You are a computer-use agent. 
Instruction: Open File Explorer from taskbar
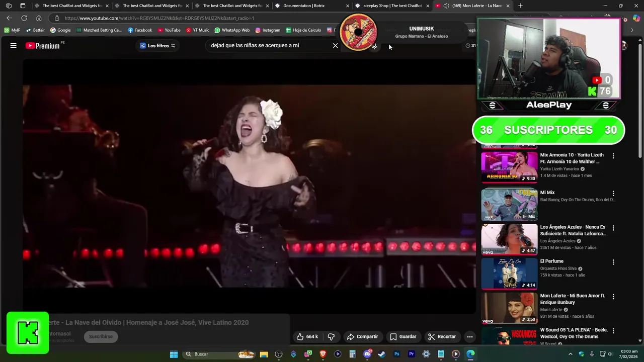click(x=264, y=354)
